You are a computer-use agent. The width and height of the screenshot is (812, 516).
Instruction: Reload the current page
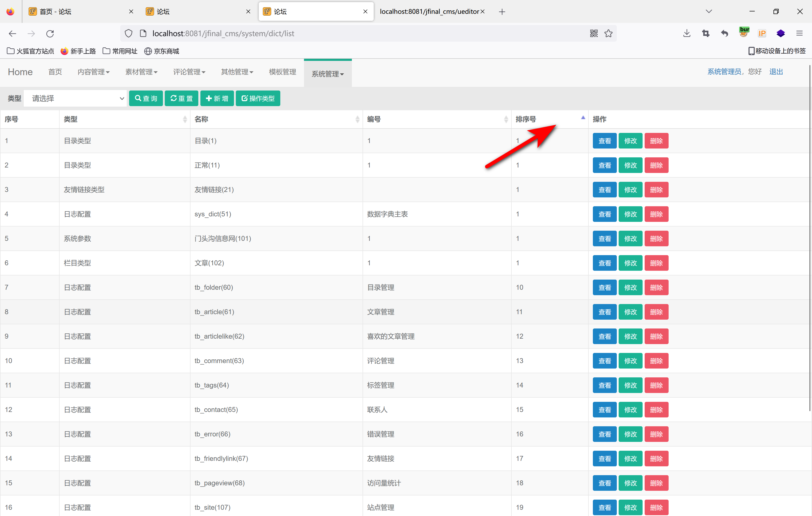(x=50, y=33)
